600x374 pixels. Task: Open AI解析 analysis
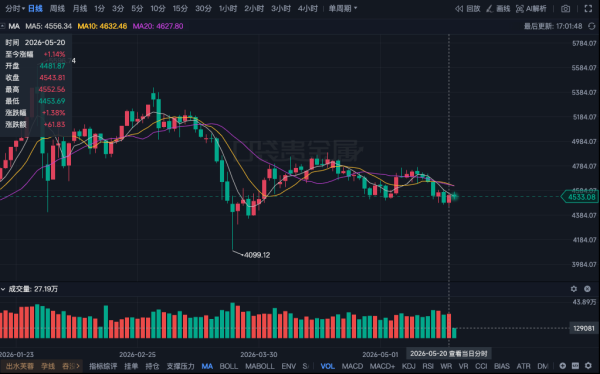(x=531, y=8)
